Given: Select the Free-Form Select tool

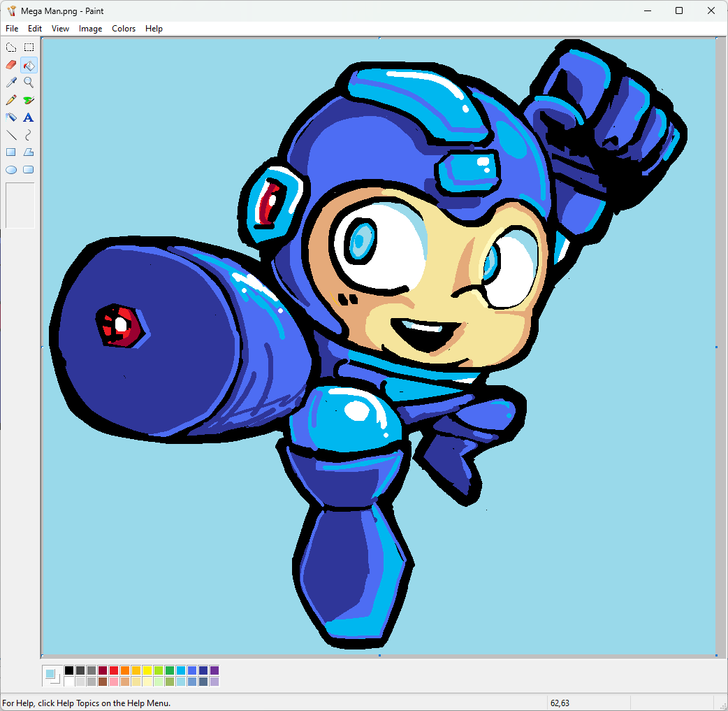Looking at the screenshot, I should (11, 48).
